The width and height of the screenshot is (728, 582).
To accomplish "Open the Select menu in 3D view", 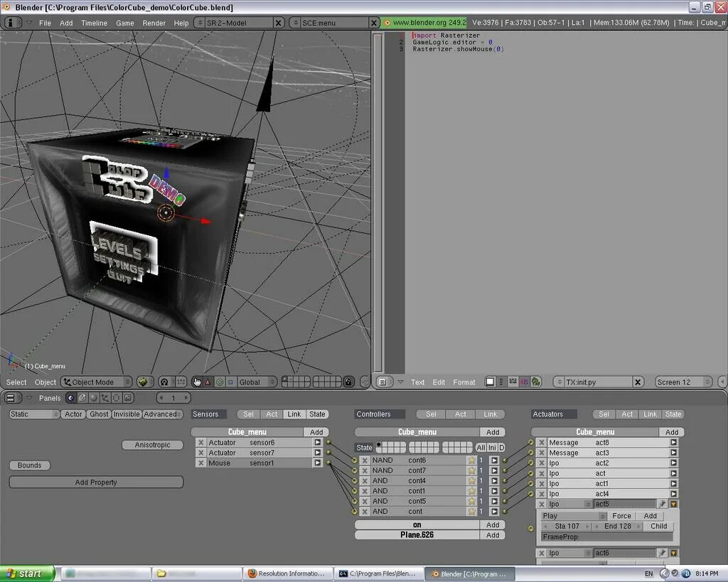I will coord(16,382).
